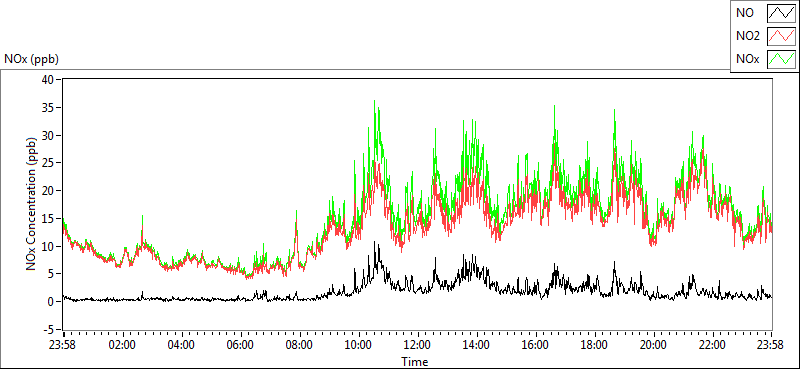Click the 10 y-axis tick label

(x=48, y=246)
